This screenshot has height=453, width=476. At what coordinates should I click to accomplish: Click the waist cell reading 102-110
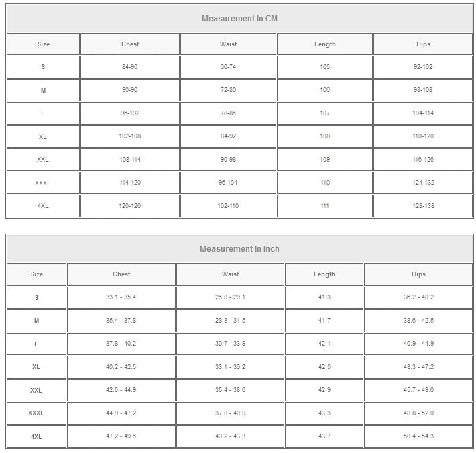(228, 206)
